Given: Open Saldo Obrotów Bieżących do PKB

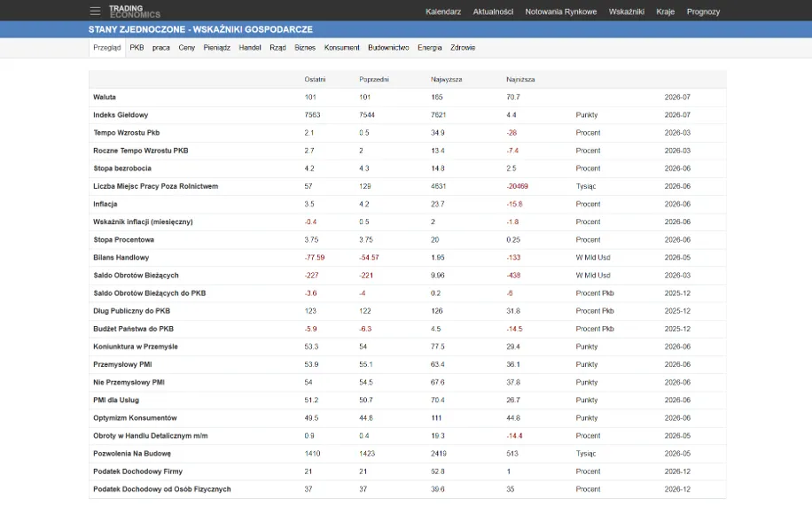Looking at the screenshot, I should pyautogui.click(x=150, y=293).
